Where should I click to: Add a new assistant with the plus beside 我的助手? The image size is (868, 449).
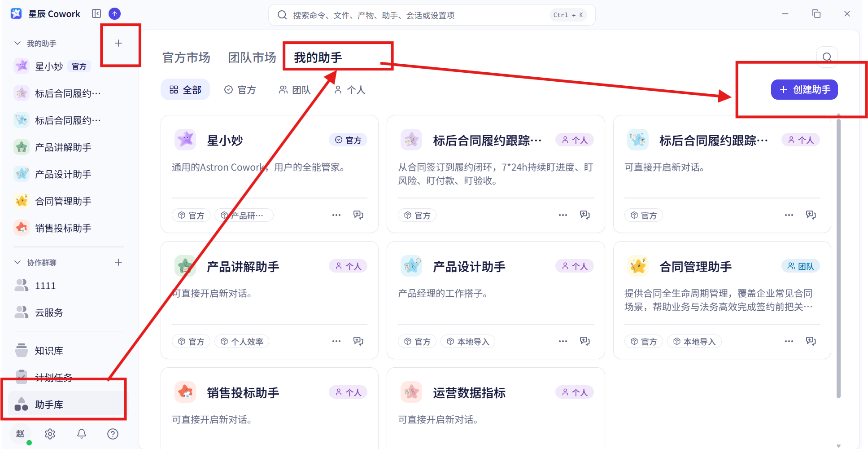118,43
